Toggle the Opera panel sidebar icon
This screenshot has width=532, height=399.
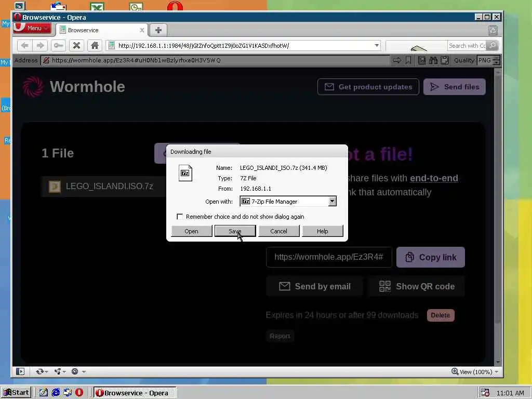(20, 371)
